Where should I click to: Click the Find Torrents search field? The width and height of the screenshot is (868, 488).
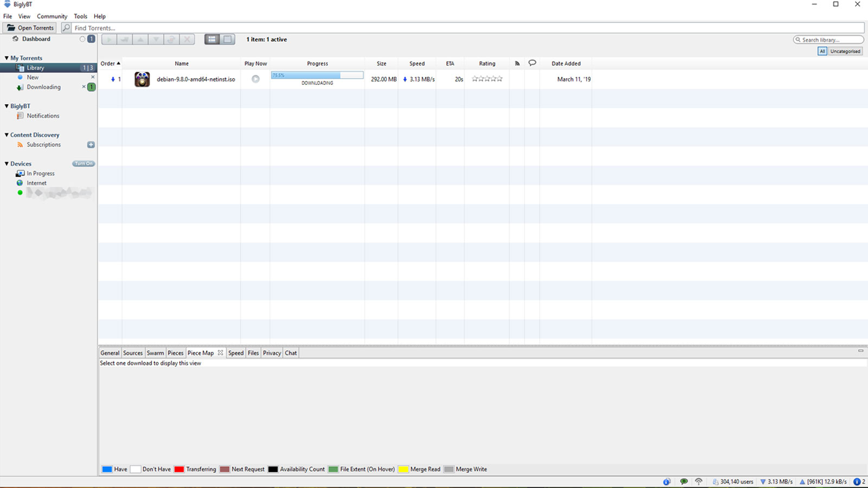[468, 28]
